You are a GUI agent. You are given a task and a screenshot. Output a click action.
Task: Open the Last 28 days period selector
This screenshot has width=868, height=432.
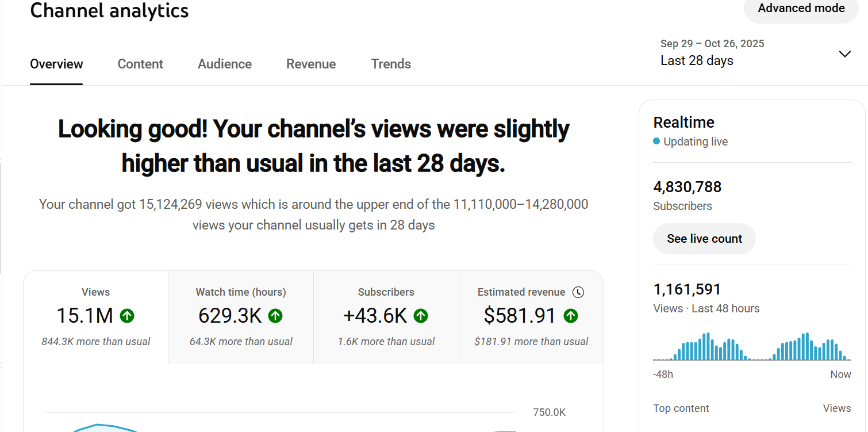coord(697,60)
